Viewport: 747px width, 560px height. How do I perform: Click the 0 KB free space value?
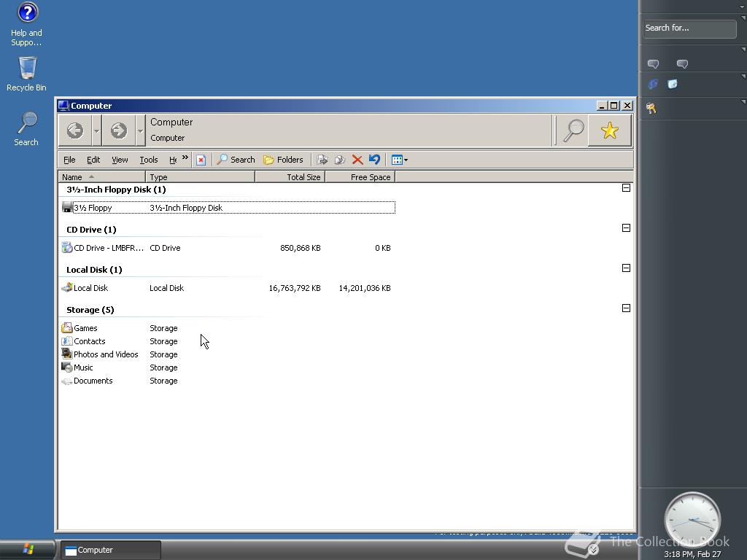click(x=382, y=248)
